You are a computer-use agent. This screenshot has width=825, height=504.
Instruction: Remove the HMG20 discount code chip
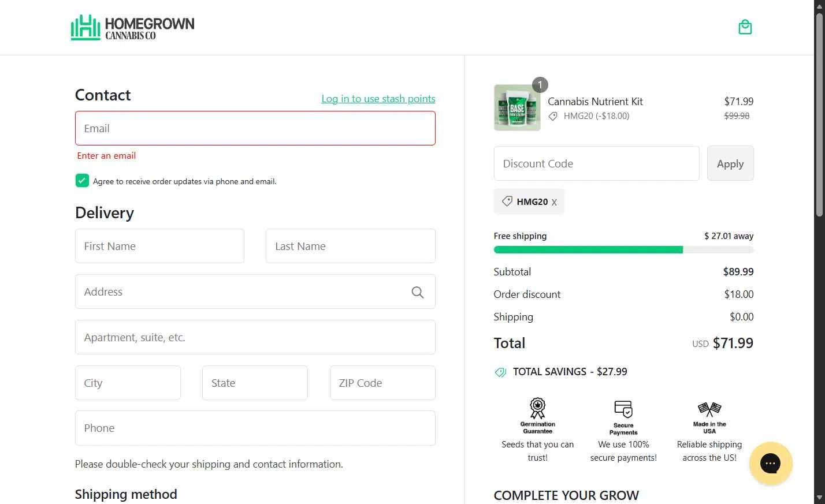pos(554,203)
